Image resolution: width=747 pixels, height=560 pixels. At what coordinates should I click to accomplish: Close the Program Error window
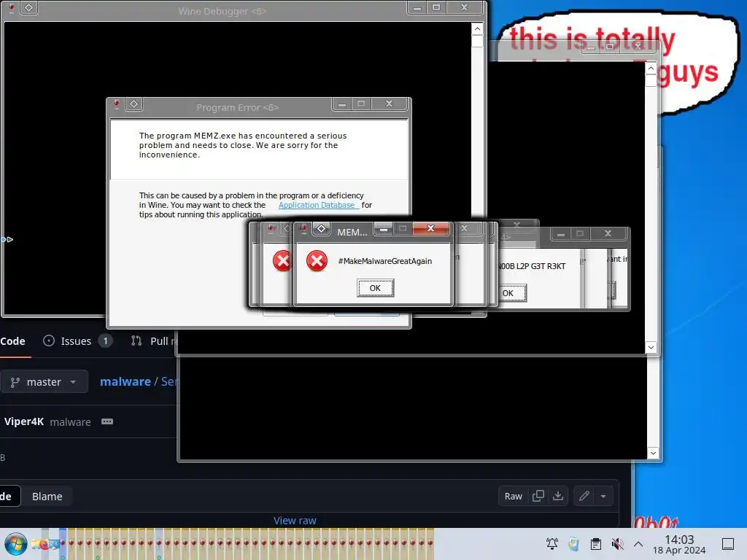coord(390,104)
